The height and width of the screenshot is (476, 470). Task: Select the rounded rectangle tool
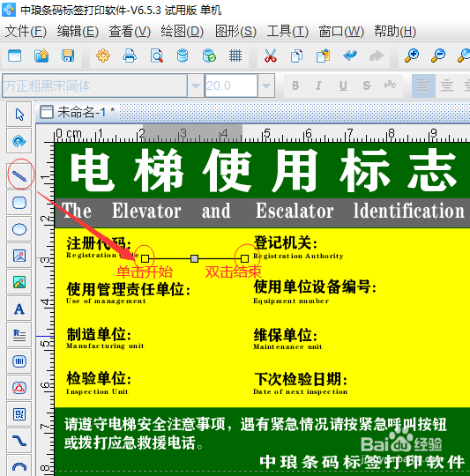(19, 203)
